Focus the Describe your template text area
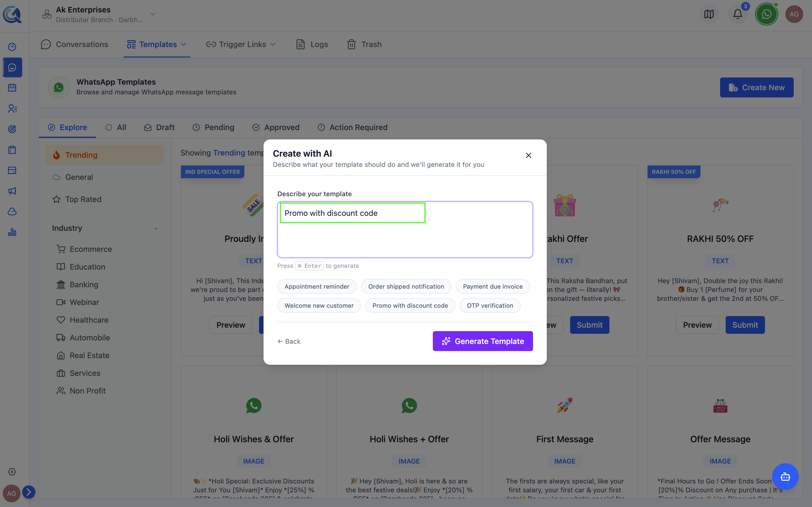 point(405,230)
